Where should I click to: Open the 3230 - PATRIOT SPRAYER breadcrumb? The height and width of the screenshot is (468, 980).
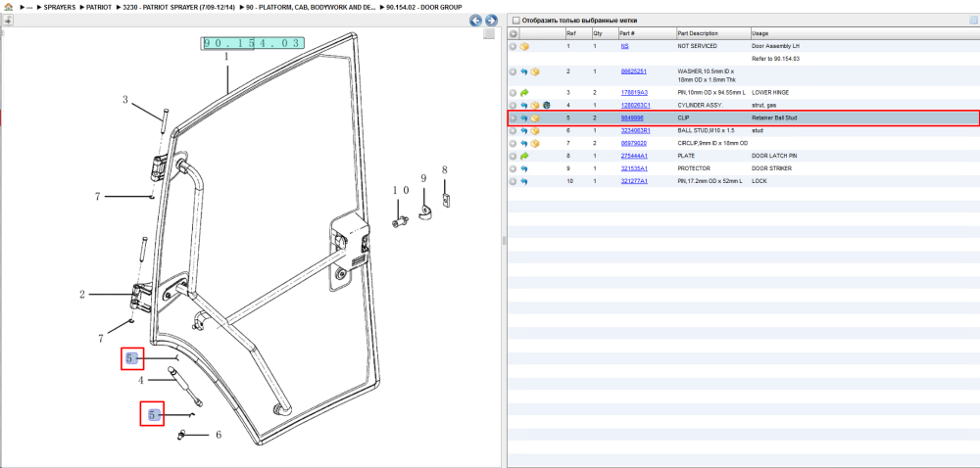click(178, 8)
